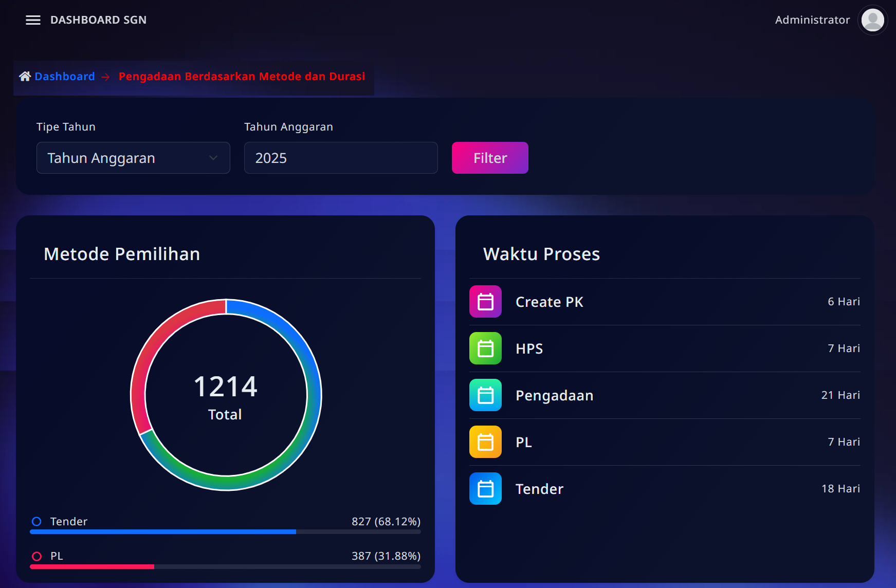Click the pink Create PK calendar icon
Viewport: 896px width, 588px height.
pos(485,302)
